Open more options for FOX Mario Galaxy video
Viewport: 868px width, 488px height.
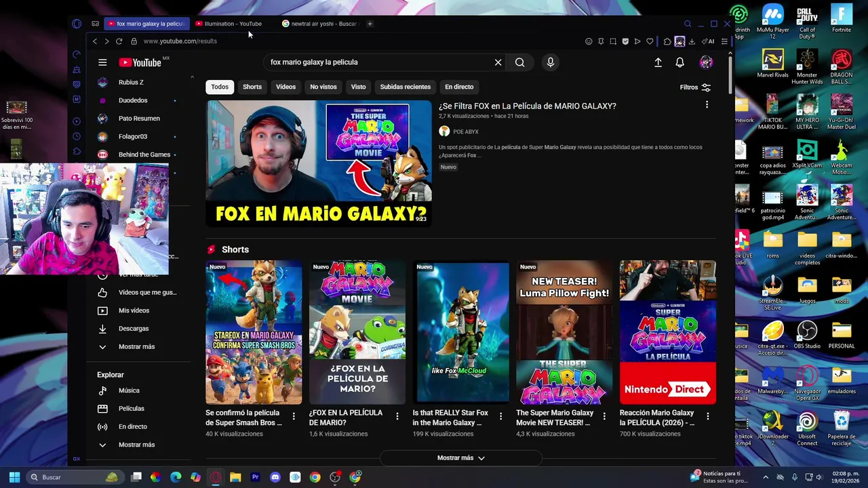pos(707,105)
